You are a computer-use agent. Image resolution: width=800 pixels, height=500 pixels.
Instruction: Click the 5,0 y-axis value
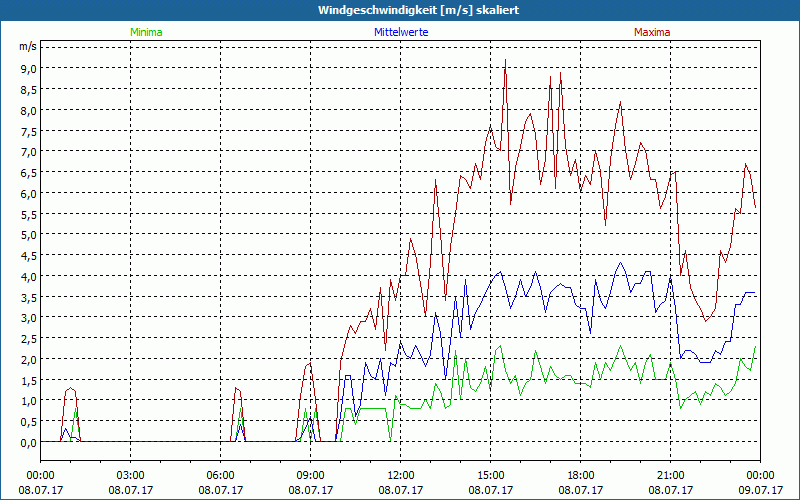pyautogui.click(x=29, y=235)
